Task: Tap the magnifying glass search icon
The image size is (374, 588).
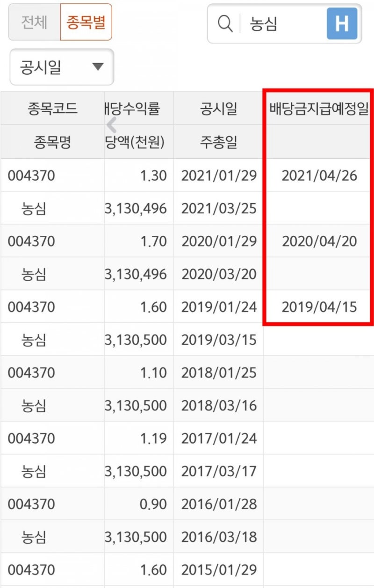Action: (x=224, y=24)
